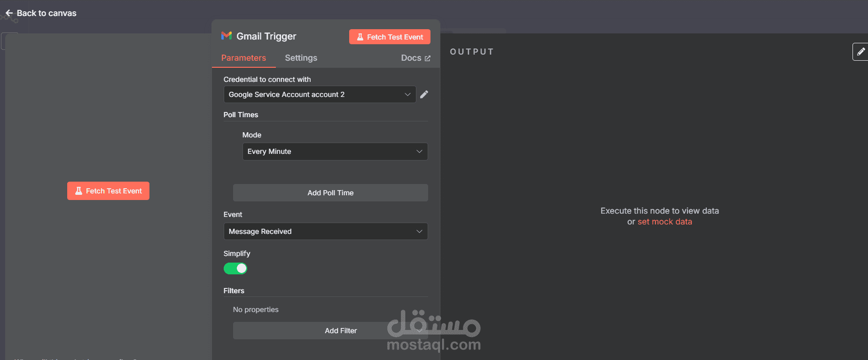Click the Gmail icon beside Gmail Trigger
This screenshot has height=360, width=868.
click(x=227, y=36)
